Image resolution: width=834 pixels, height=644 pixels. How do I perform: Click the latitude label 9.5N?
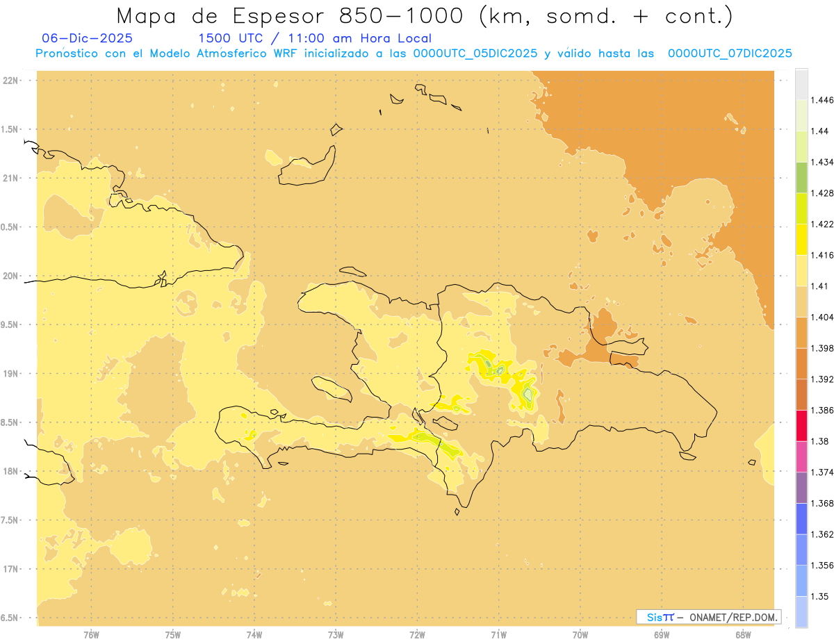(x=10, y=324)
